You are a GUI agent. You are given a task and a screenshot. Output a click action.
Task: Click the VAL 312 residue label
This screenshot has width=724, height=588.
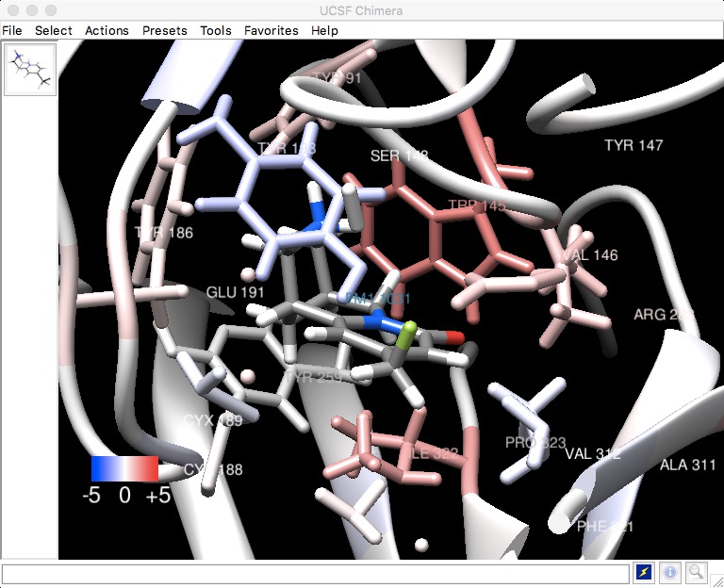click(x=593, y=453)
